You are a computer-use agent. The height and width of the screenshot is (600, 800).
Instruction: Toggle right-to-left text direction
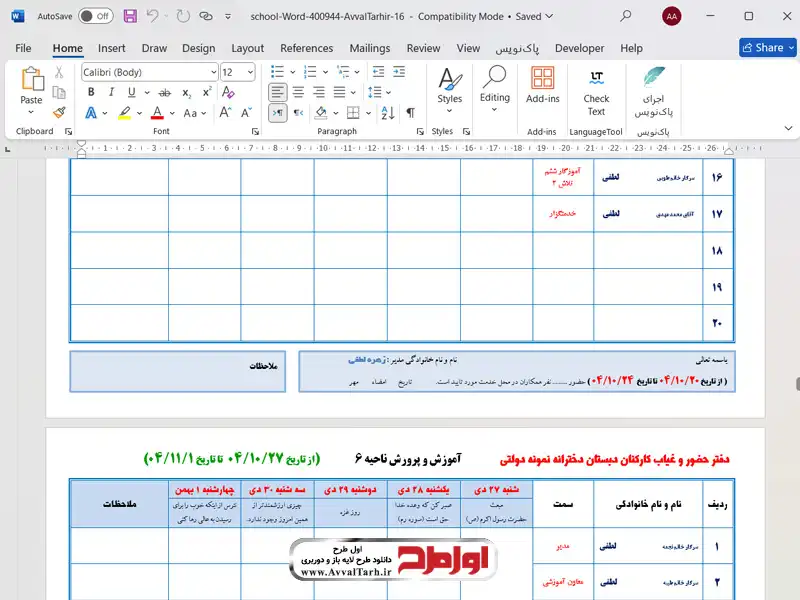(x=297, y=113)
